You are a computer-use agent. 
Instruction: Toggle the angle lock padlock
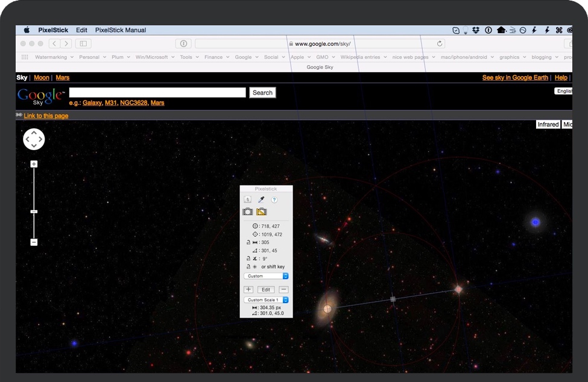248,258
